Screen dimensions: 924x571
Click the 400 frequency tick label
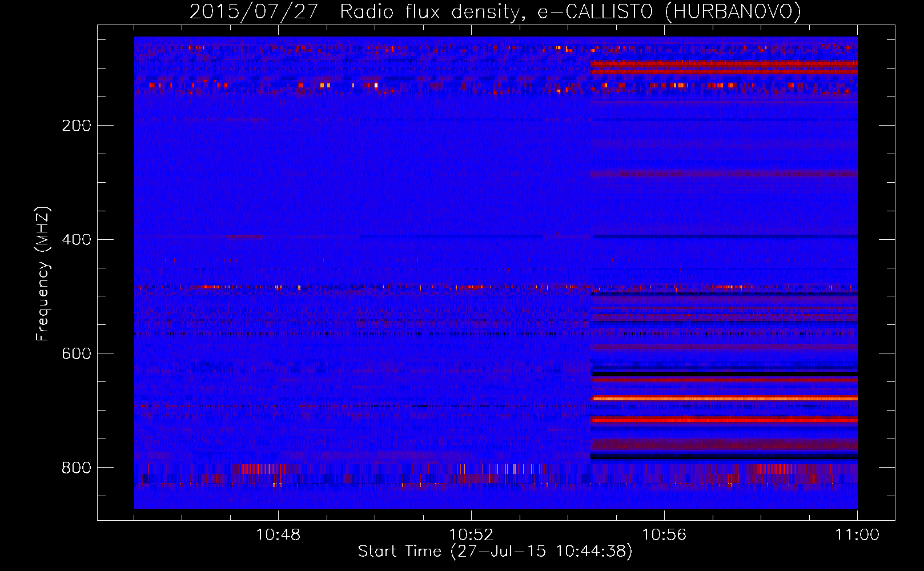[76, 240]
